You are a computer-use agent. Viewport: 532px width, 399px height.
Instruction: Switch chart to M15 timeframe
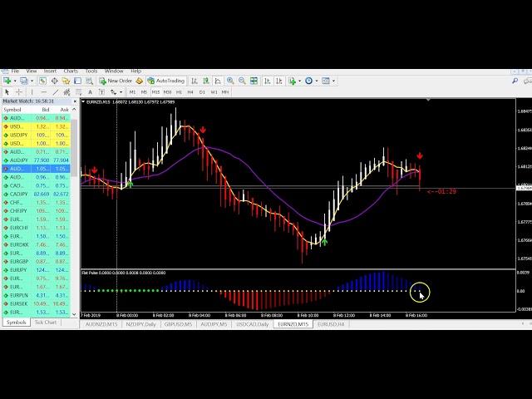[x=155, y=92]
